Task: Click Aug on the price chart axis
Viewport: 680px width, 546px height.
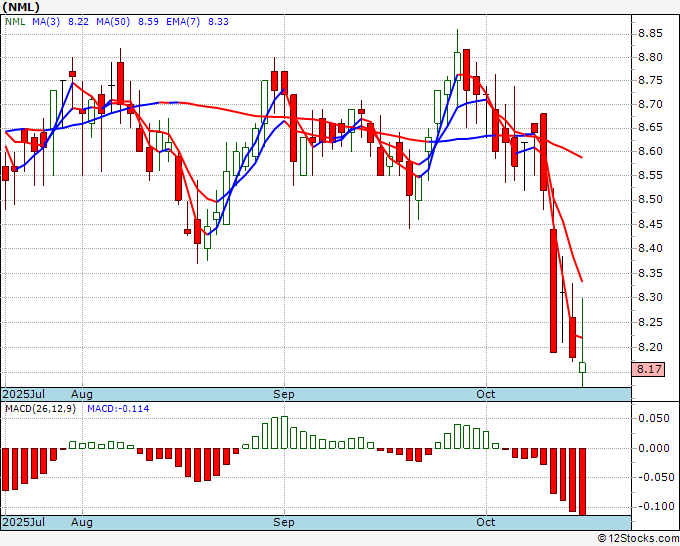Action: pos(82,395)
